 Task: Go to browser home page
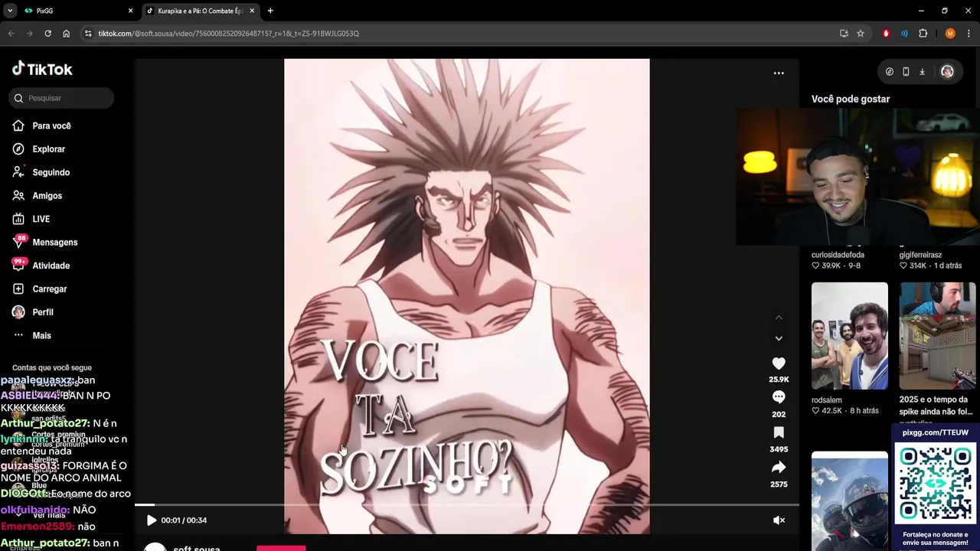click(66, 34)
